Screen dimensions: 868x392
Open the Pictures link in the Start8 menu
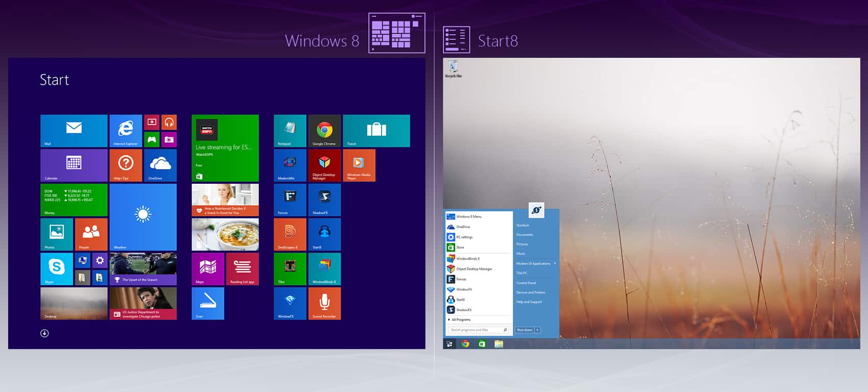[x=522, y=244]
